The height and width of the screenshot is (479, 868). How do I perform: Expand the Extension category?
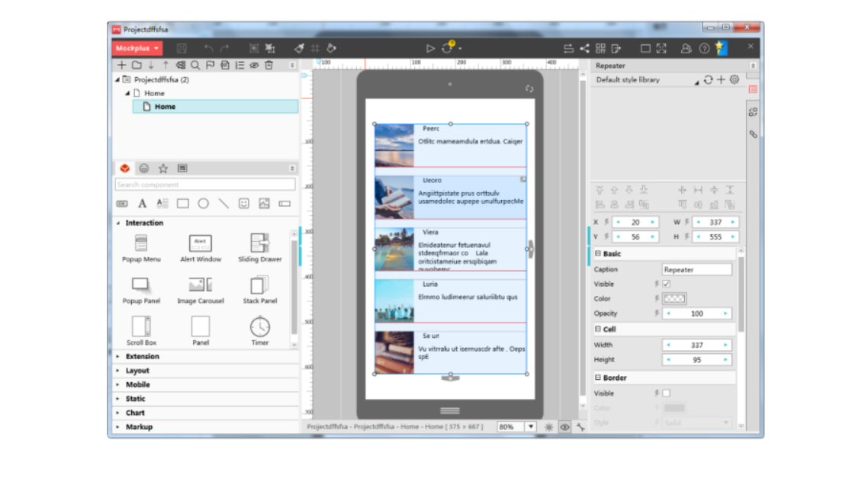pyautogui.click(x=118, y=357)
